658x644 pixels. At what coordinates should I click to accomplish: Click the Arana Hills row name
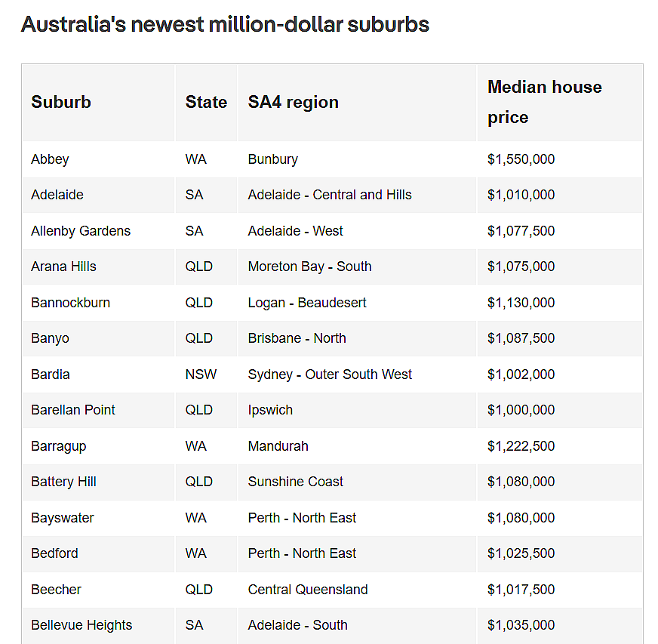63,267
